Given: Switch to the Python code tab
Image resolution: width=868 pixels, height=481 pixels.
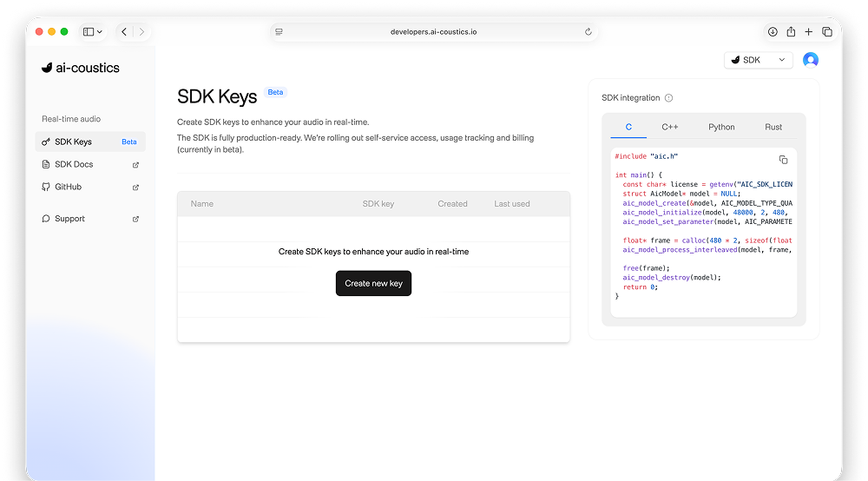Looking at the screenshot, I should coord(721,127).
